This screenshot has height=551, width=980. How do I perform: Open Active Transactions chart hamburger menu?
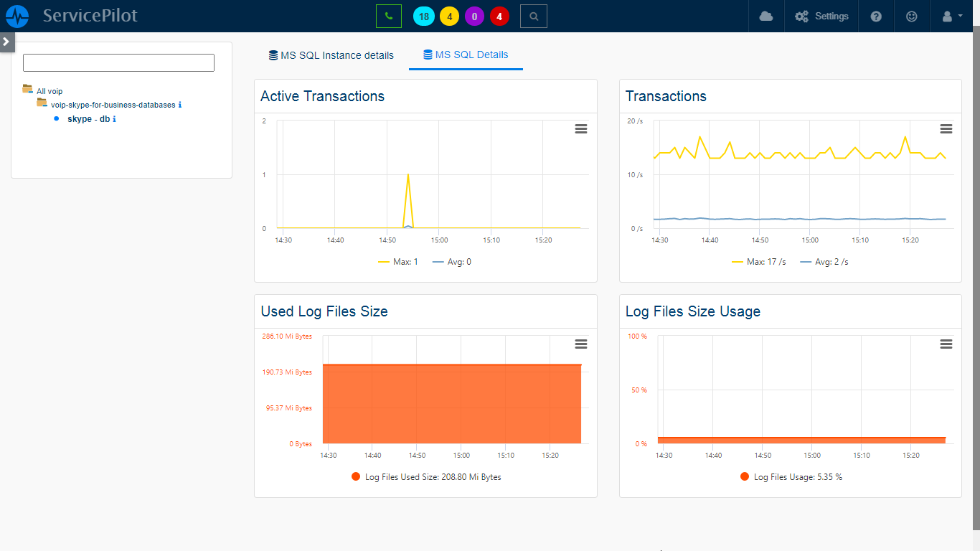click(581, 128)
